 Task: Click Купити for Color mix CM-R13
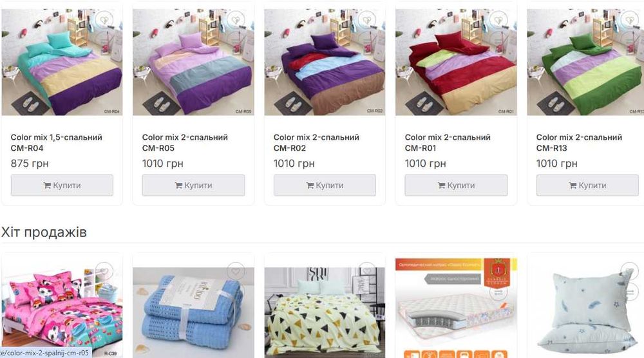pos(588,185)
